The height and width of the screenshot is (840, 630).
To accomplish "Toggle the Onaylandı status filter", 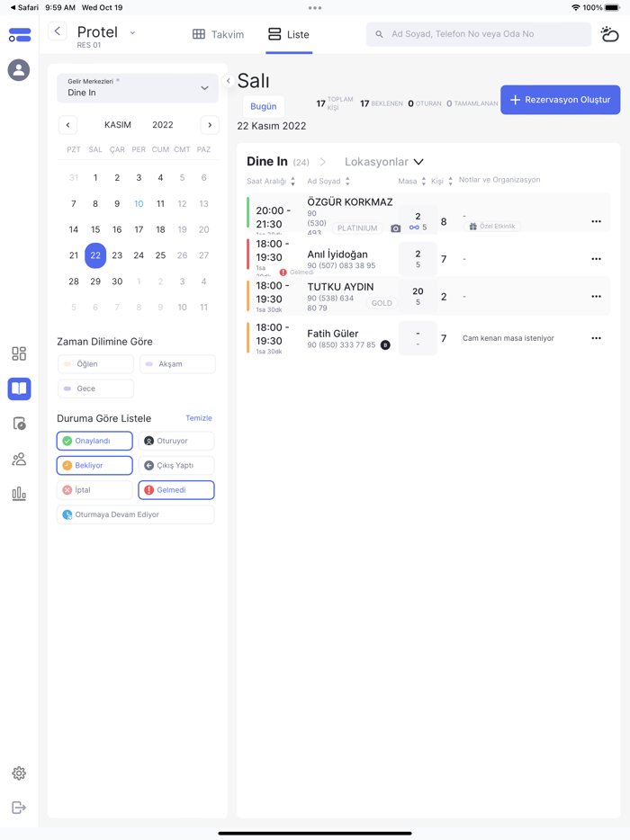I will click(x=94, y=441).
